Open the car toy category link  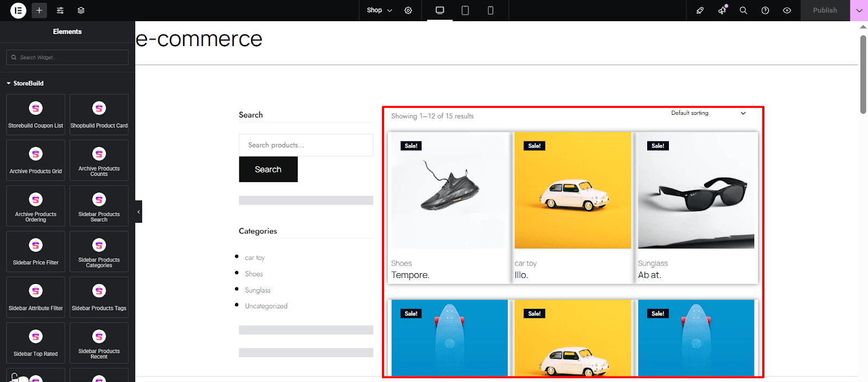[x=255, y=258]
